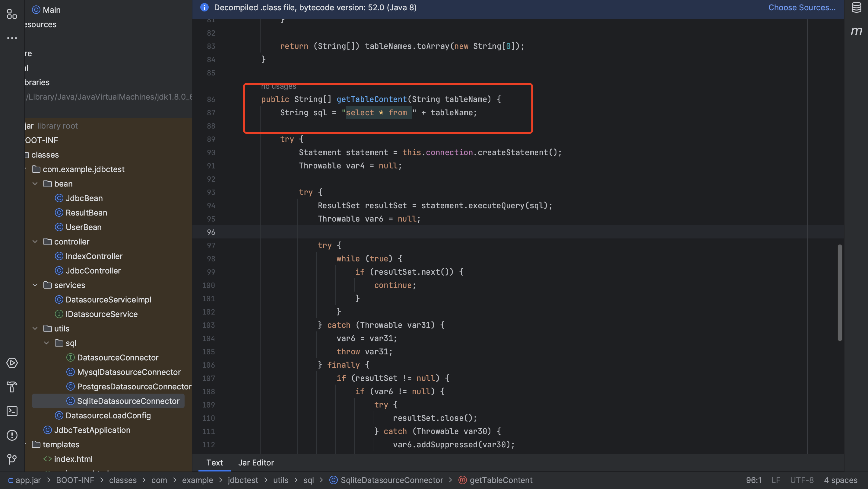Select the IndexController class icon

point(59,256)
